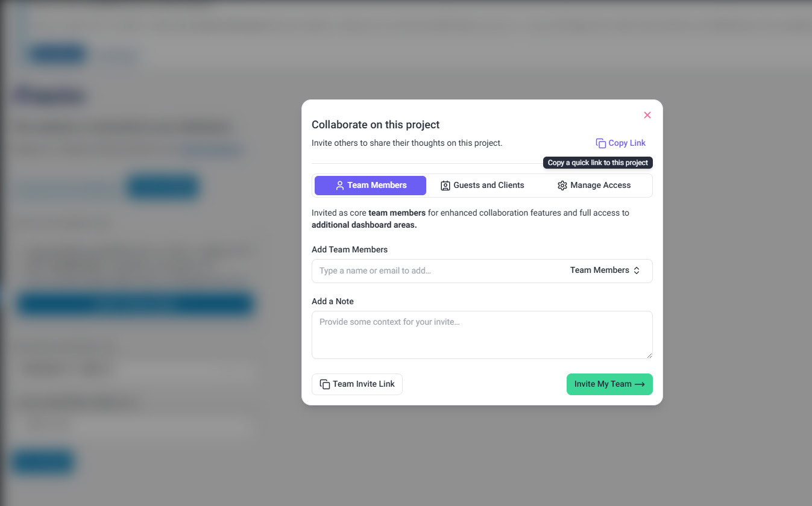The height and width of the screenshot is (506, 812).
Task: Click the up-down chevron in the role selector
Action: pos(637,270)
